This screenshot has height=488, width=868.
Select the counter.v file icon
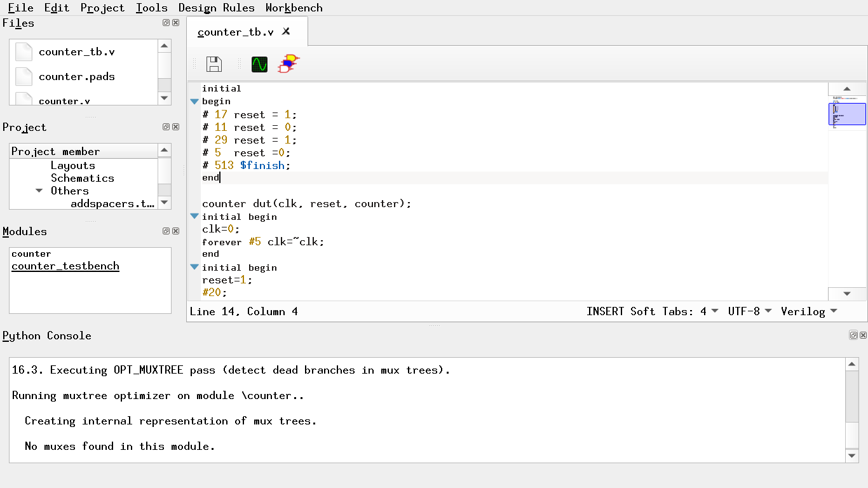(x=24, y=98)
